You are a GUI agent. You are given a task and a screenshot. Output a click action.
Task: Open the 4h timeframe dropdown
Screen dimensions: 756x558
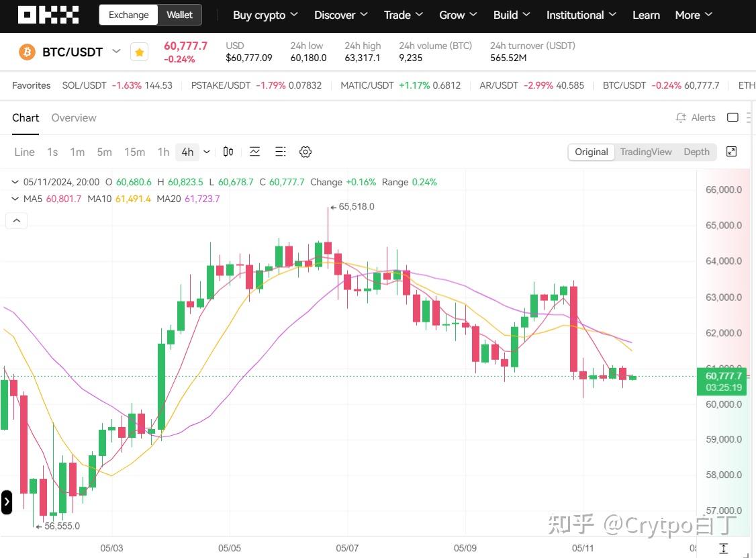point(206,152)
